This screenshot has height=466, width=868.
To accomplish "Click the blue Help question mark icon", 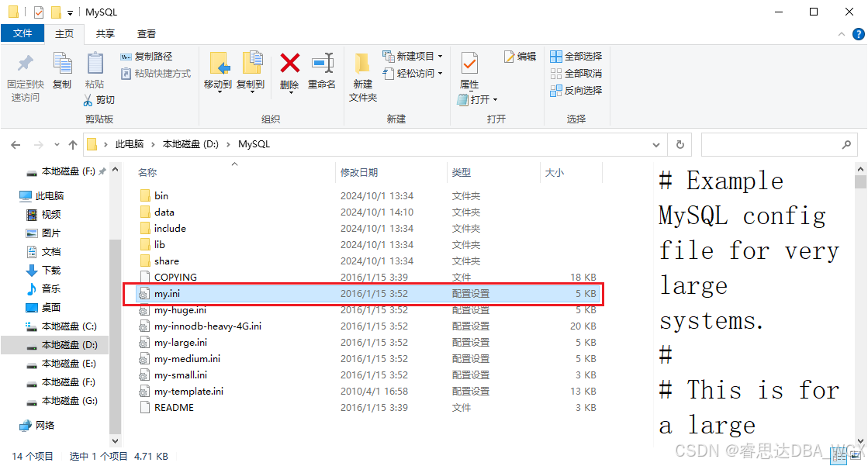I will click(x=859, y=34).
